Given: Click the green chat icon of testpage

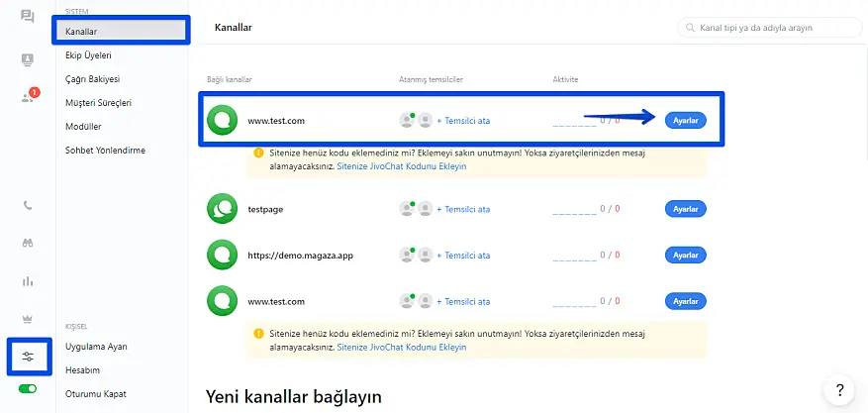Looking at the screenshot, I should [222, 209].
